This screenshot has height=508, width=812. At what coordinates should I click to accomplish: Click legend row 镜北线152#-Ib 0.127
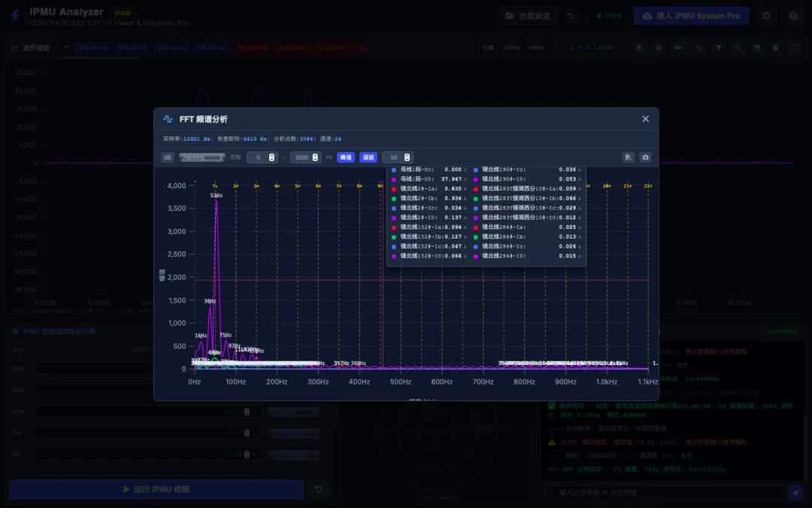[x=429, y=237]
